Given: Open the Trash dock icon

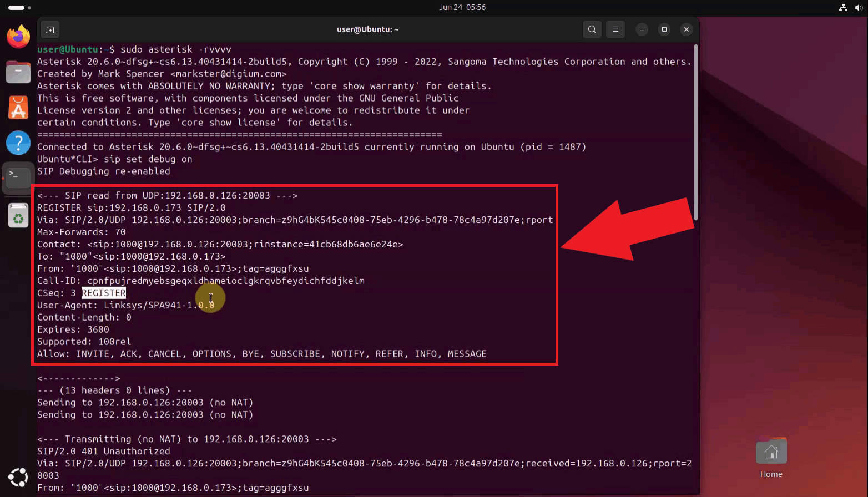Looking at the screenshot, I should tap(18, 215).
